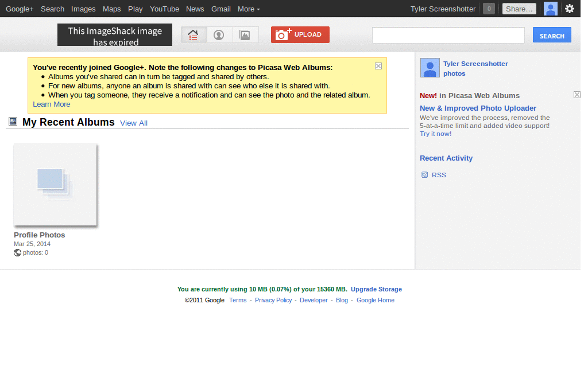Open Play in the top bar
This screenshot has width=588, height=370.
point(136,9)
